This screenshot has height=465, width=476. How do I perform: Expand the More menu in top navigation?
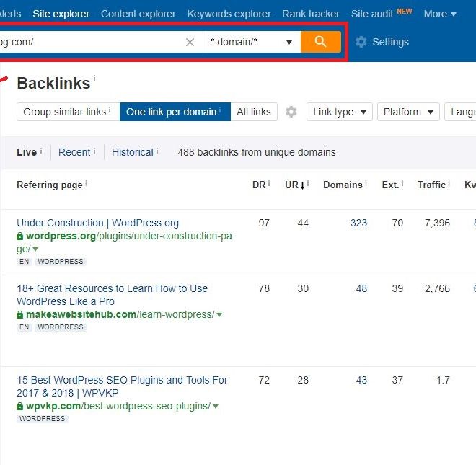[x=440, y=14]
